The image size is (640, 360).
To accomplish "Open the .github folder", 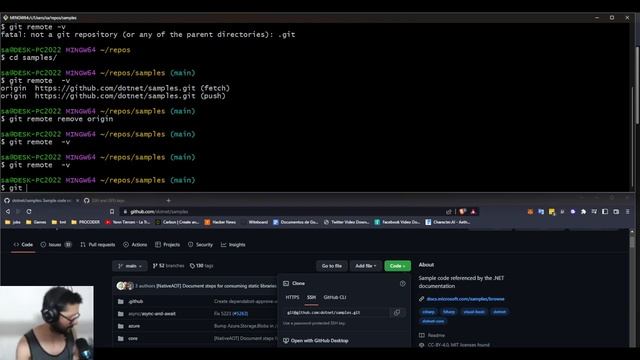I will coord(136,301).
